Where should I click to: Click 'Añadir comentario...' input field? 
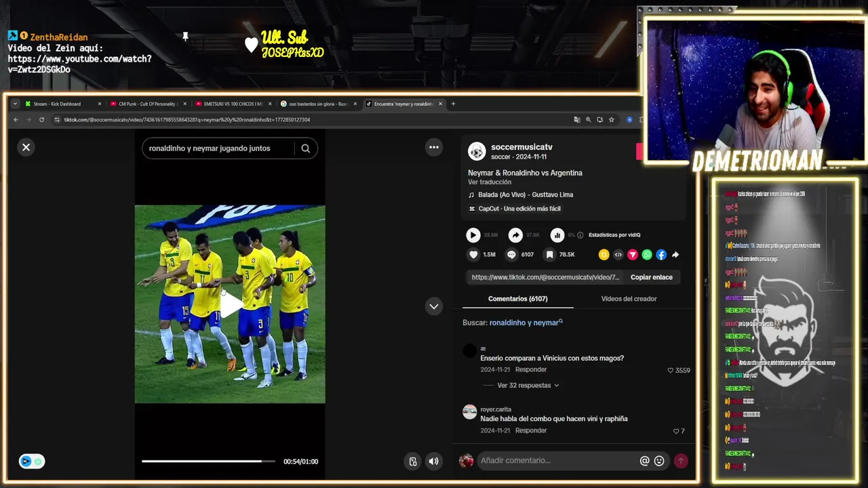[557, 461]
